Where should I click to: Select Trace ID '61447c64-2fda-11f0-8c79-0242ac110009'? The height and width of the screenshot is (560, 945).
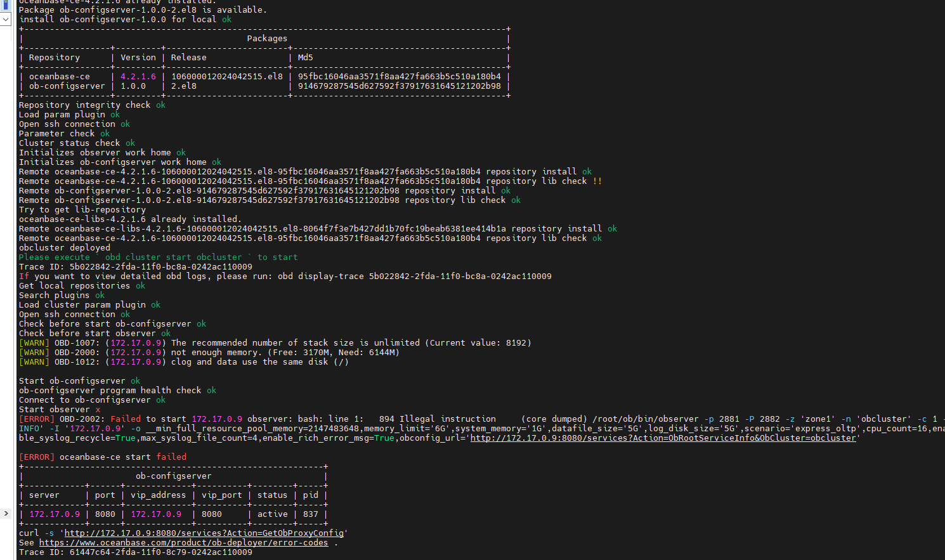coord(161,552)
